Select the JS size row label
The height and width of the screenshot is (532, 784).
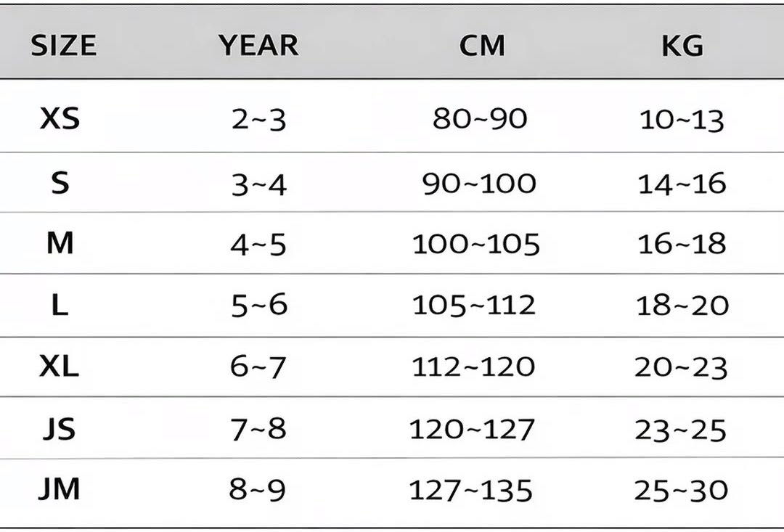point(59,429)
